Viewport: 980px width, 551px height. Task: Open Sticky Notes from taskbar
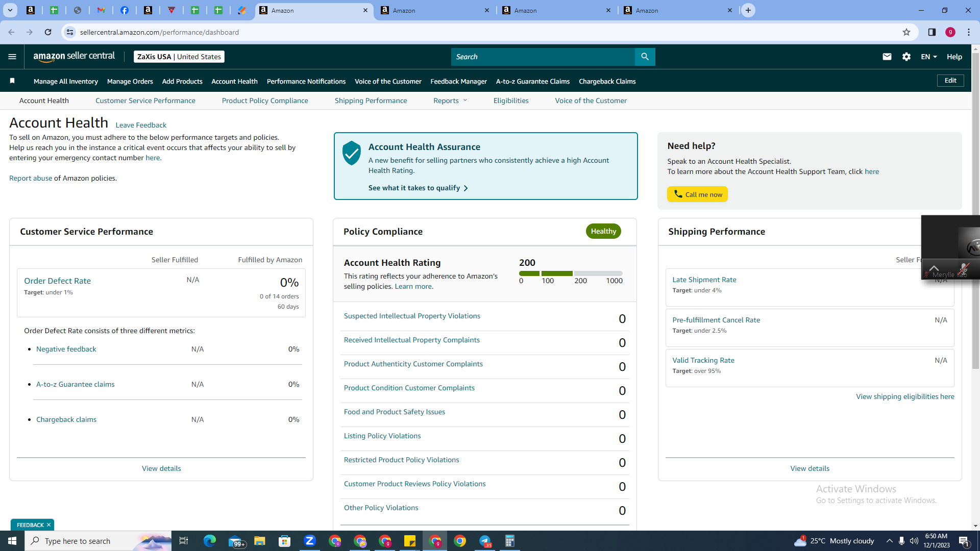point(410,541)
